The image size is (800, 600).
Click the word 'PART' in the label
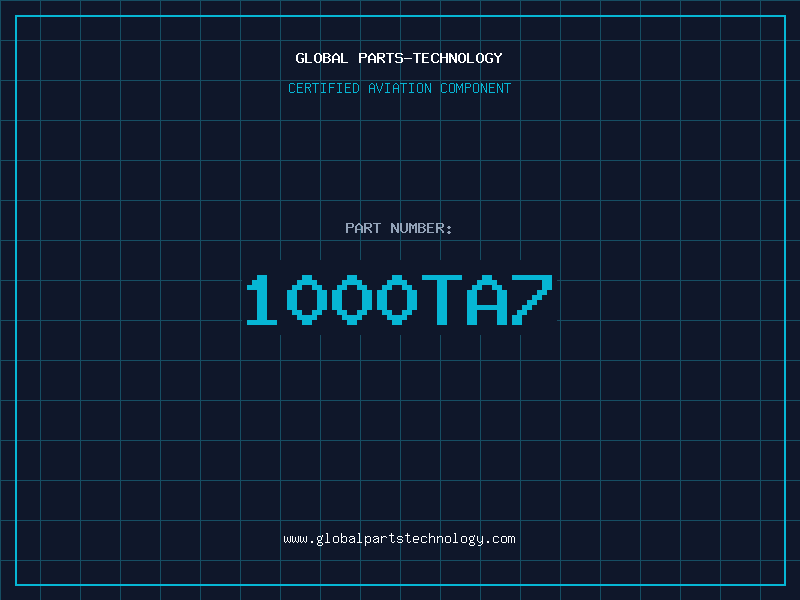click(x=363, y=228)
